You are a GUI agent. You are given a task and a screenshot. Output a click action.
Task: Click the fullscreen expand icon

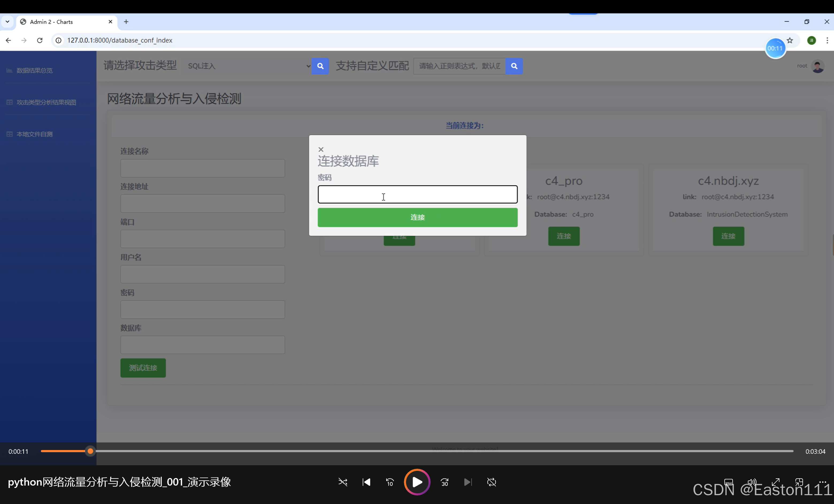click(775, 482)
